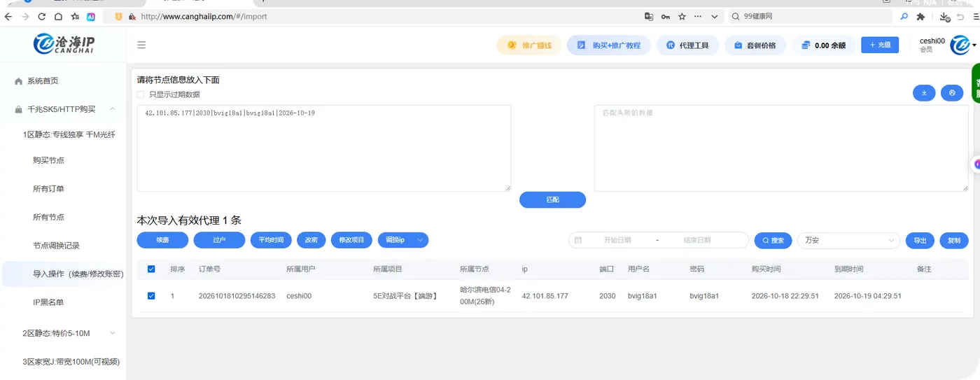Click the node info text area
Screen dimensions: 980x380
click(x=323, y=148)
